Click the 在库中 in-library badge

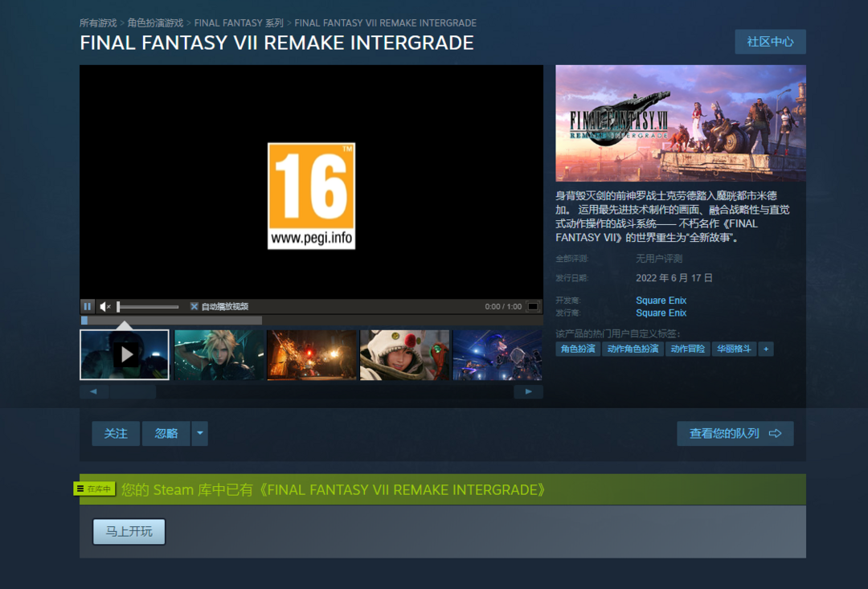point(95,489)
